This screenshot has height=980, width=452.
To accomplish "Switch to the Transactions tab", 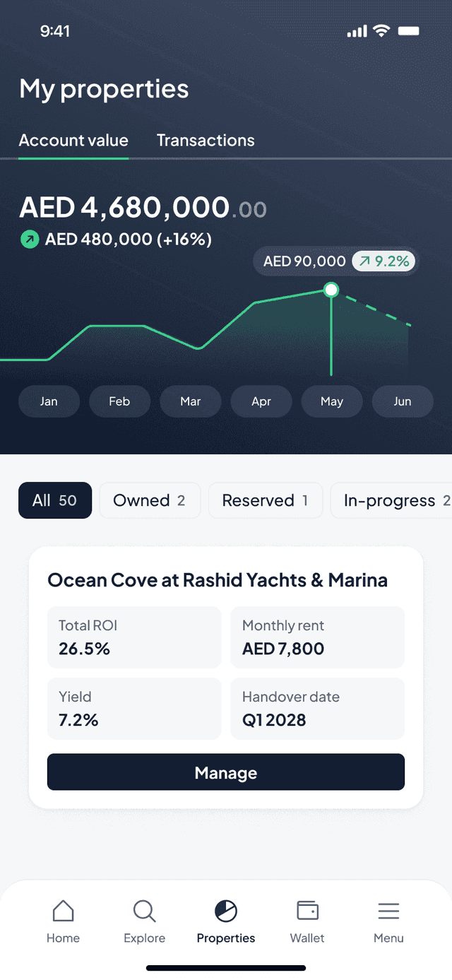I will pos(206,140).
